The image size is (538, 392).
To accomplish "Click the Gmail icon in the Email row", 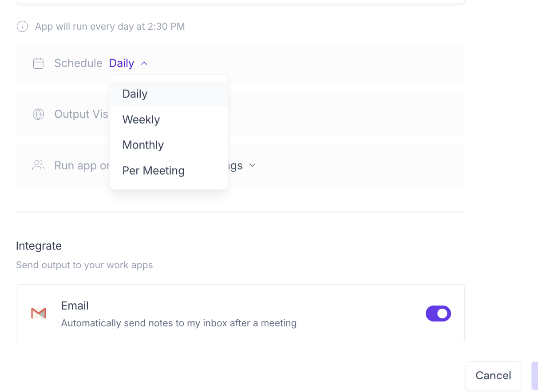I will click(x=39, y=314).
